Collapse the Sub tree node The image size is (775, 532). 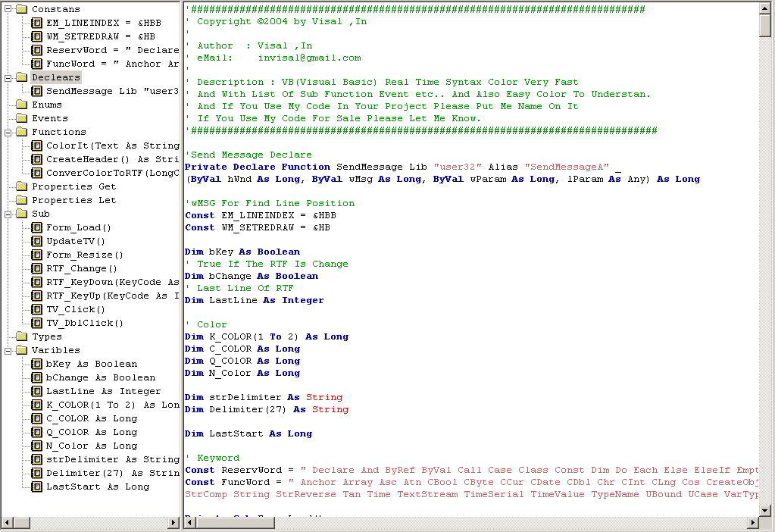click(7, 214)
